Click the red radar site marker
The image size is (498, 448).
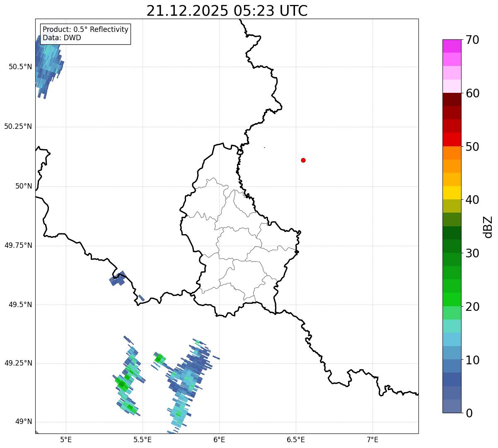[303, 160]
